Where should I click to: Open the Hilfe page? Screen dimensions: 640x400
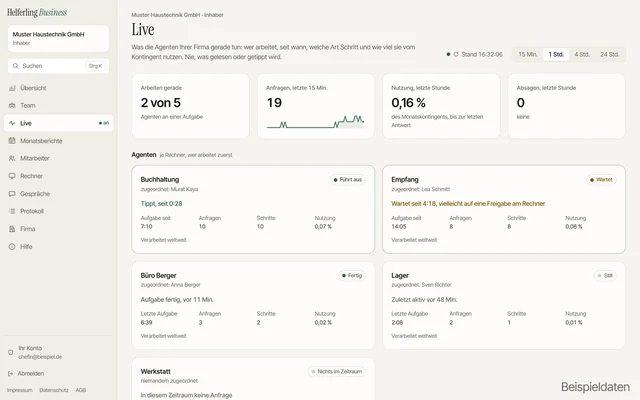(x=58, y=247)
